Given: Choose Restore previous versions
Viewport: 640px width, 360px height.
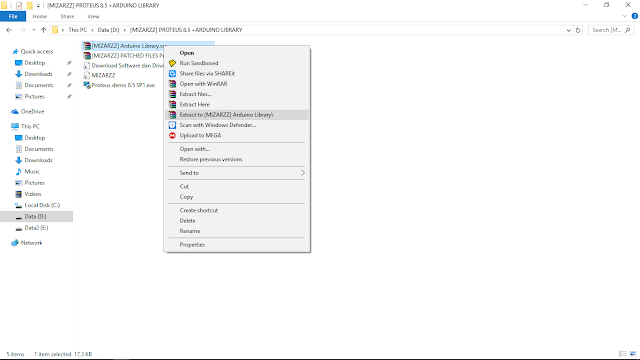Looking at the screenshot, I should click(237, 160).
